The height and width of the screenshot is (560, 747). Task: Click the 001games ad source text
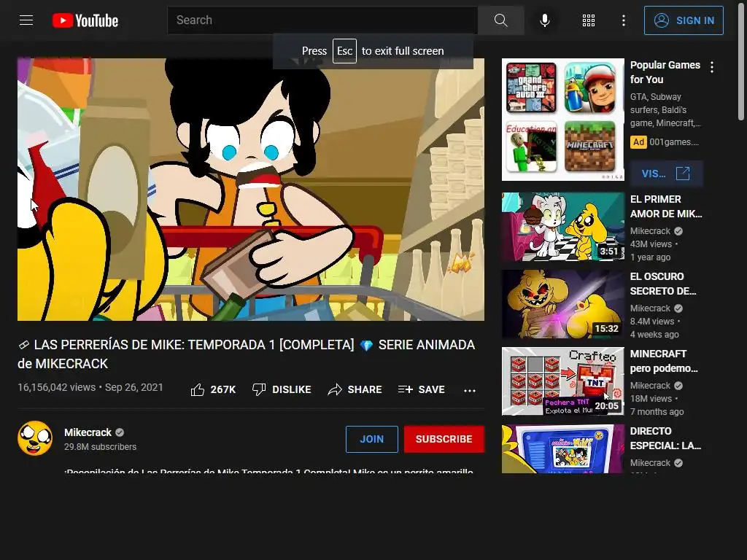[674, 142]
